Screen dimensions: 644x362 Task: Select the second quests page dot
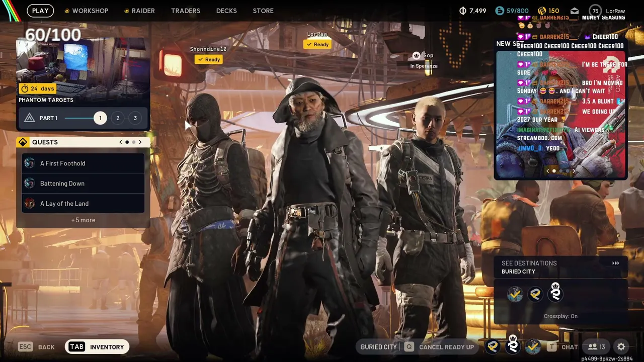[133, 142]
